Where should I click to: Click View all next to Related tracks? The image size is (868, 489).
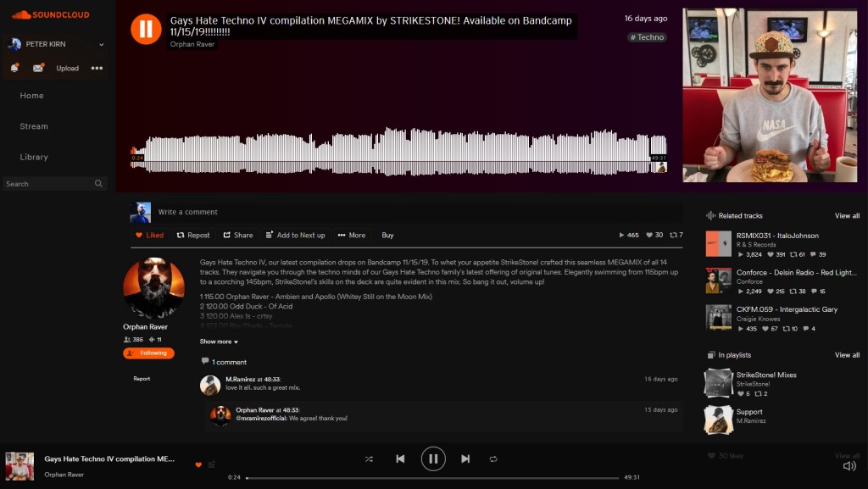[847, 216]
